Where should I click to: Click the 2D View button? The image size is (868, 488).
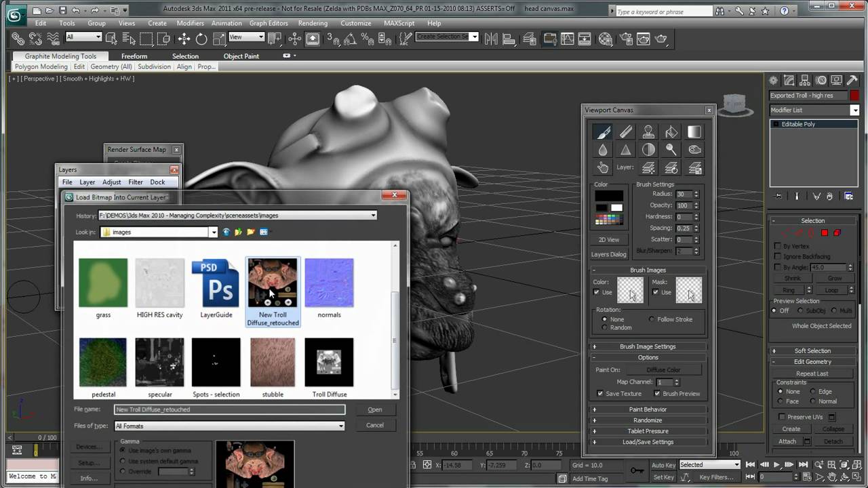tap(608, 240)
